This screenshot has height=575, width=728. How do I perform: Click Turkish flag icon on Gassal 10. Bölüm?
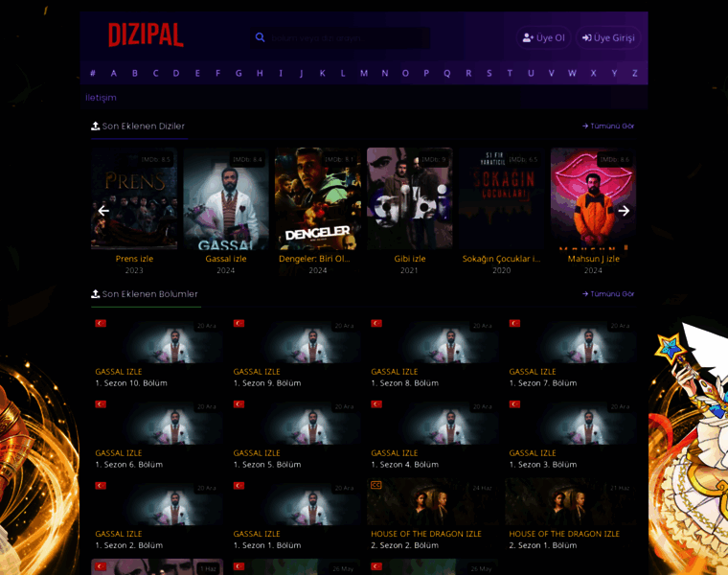pyautogui.click(x=101, y=323)
